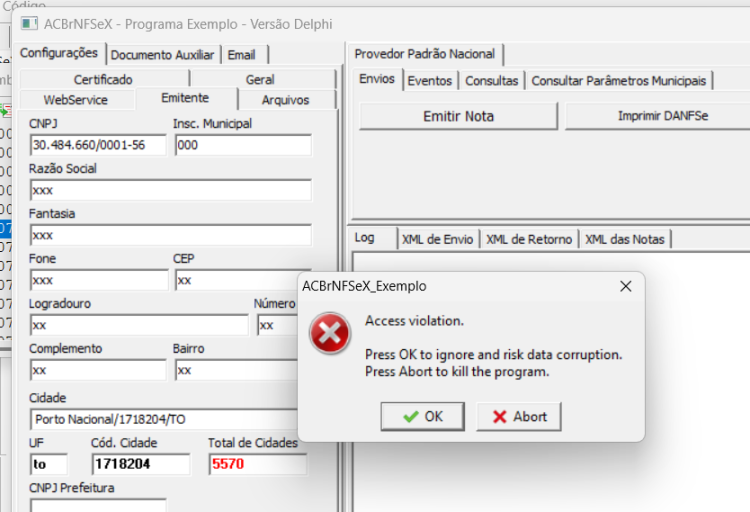Open the XML de Envio tab
The height and width of the screenshot is (512, 750).
[437, 239]
